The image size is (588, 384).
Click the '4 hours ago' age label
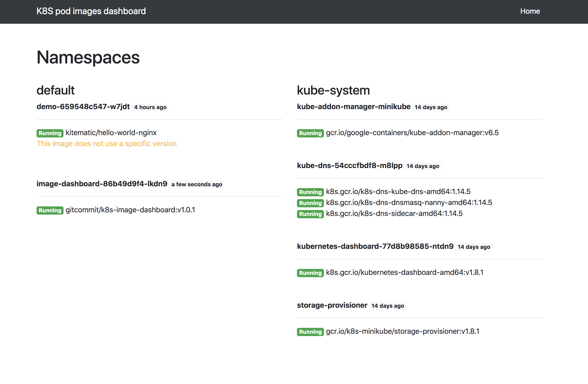tap(150, 107)
